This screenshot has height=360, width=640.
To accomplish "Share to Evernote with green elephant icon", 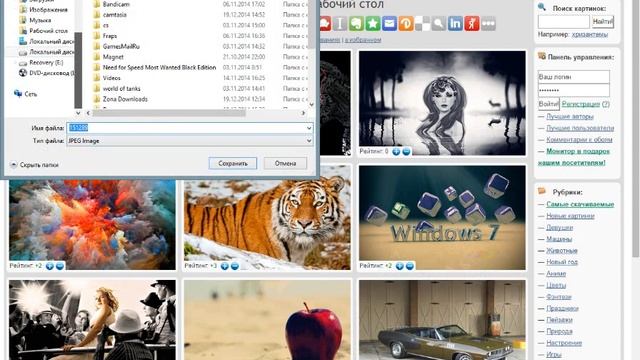I will 356,24.
